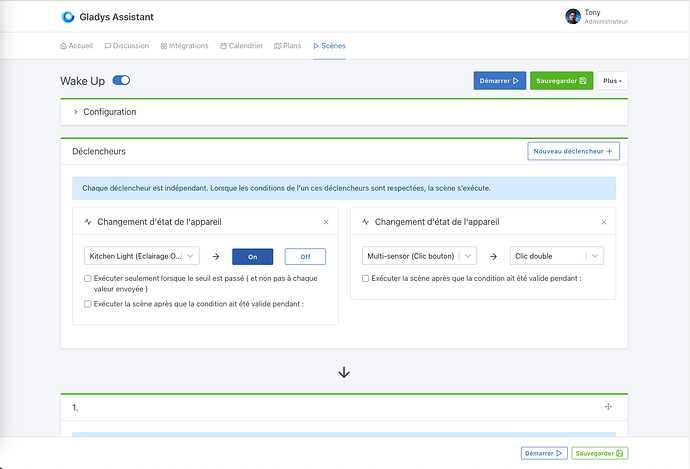
Task: Click the down arrow between triggers and actions
Action: point(344,372)
